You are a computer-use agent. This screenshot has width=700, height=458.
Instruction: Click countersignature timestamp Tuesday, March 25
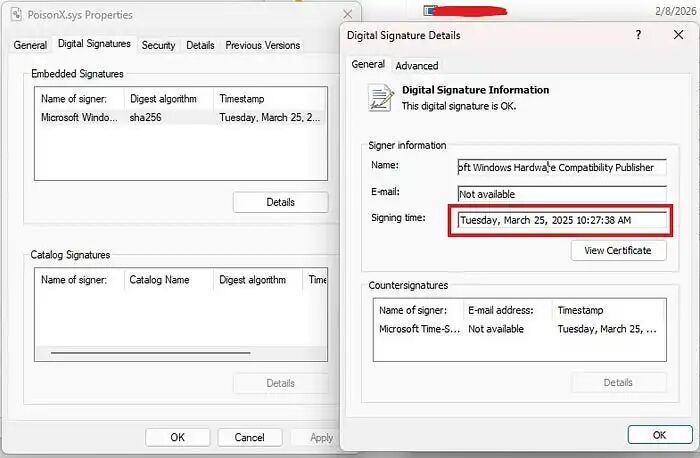607,329
